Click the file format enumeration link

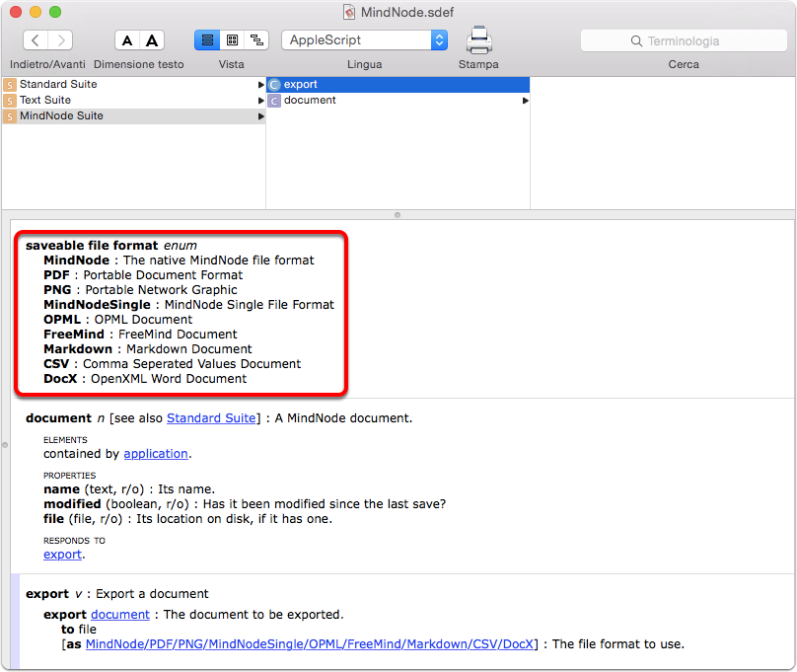point(310,644)
